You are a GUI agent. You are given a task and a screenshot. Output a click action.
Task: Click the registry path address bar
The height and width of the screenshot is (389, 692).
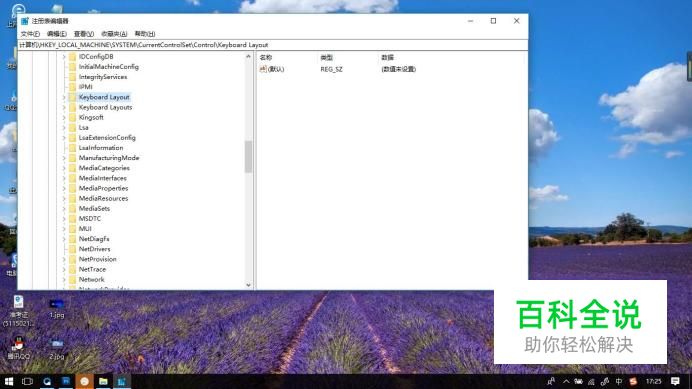click(273, 45)
